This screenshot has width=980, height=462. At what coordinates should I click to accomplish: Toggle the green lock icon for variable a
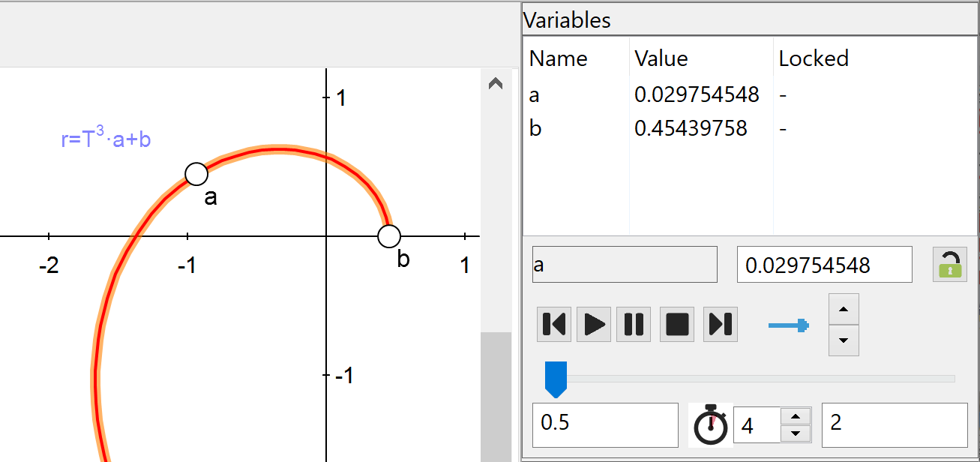pos(949,265)
